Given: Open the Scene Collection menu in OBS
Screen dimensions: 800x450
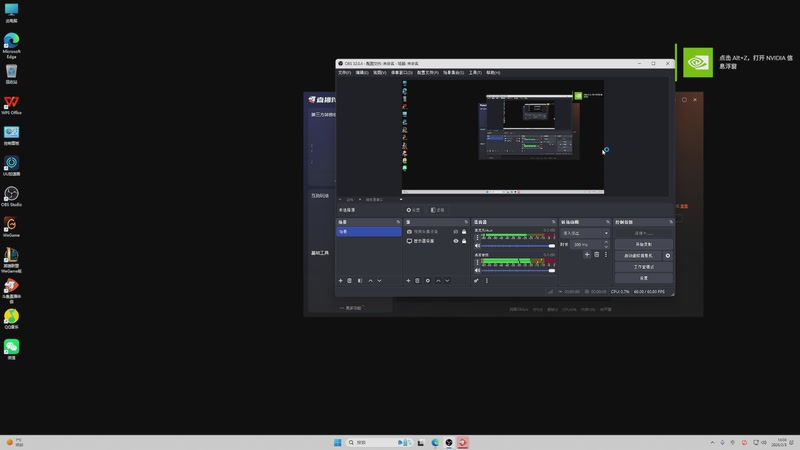Looking at the screenshot, I should [x=454, y=72].
